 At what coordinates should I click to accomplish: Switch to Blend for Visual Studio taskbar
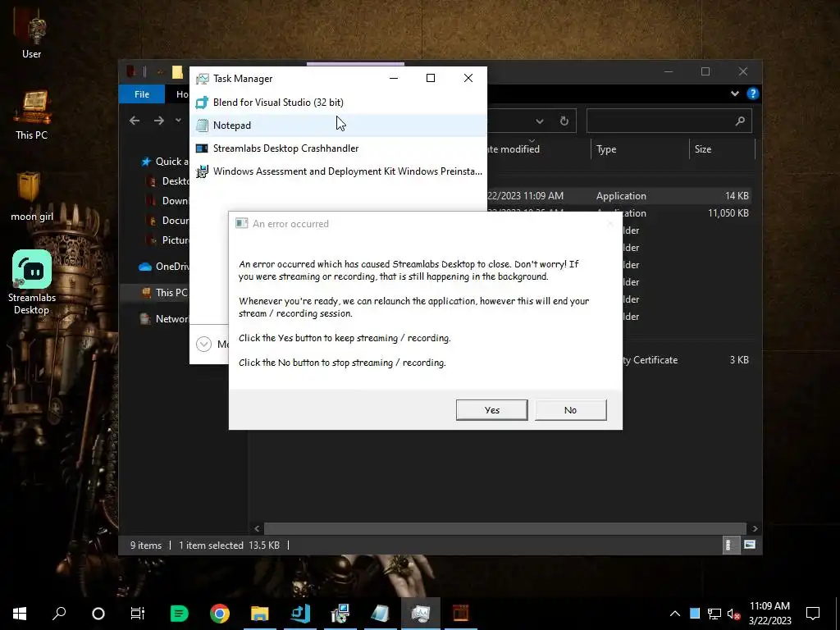[x=300, y=614]
